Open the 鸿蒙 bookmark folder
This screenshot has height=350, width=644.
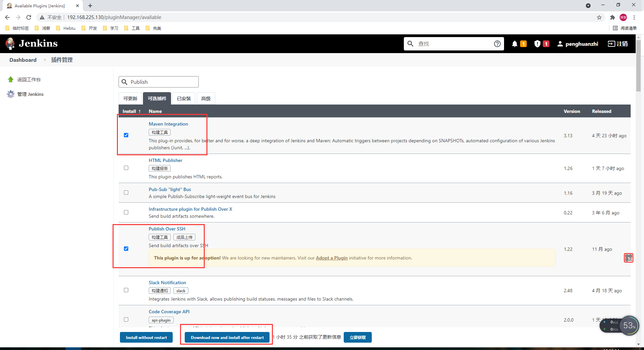[x=42, y=28]
